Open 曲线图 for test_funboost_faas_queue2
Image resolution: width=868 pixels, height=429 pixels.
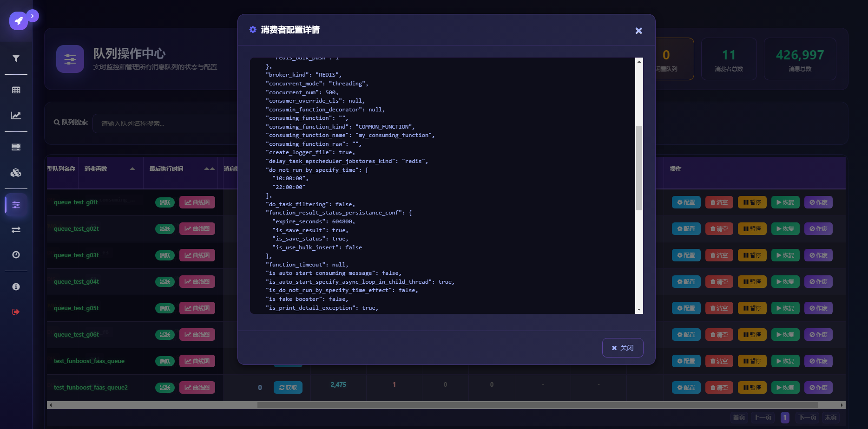point(197,388)
